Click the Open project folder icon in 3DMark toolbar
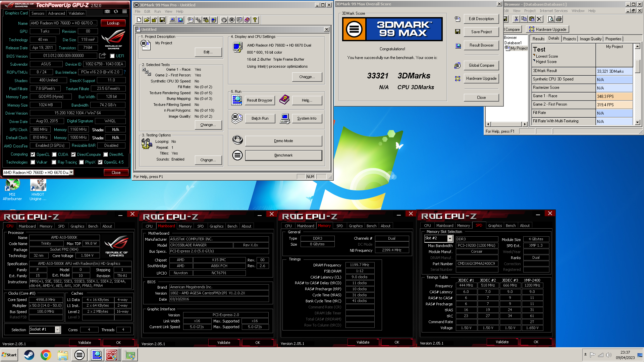Image resolution: width=644 pixels, height=362 pixels. click(x=147, y=20)
